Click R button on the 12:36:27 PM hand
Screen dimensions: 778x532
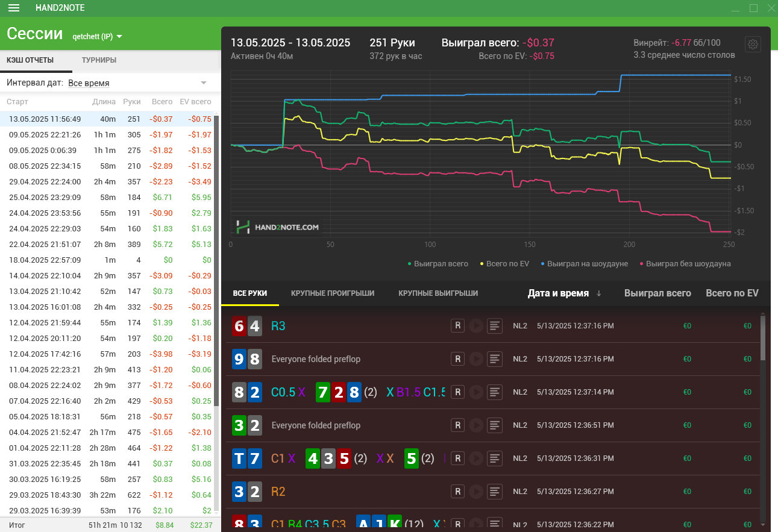point(457,492)
